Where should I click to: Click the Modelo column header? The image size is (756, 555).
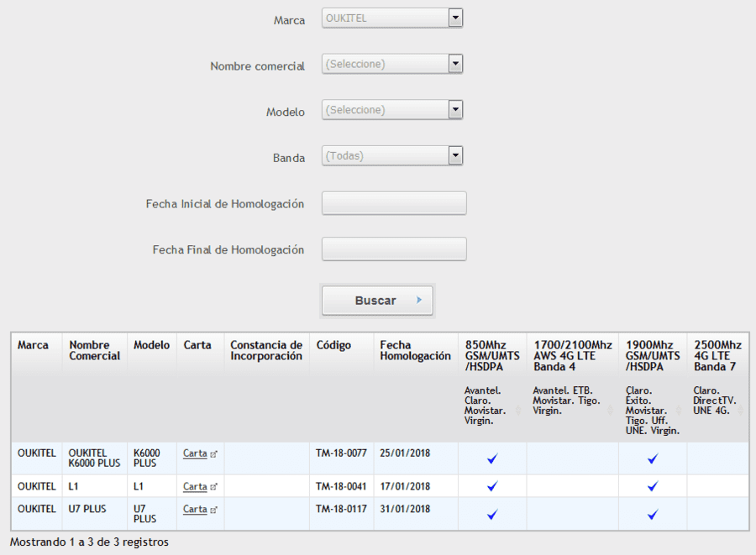coord(152,345)
